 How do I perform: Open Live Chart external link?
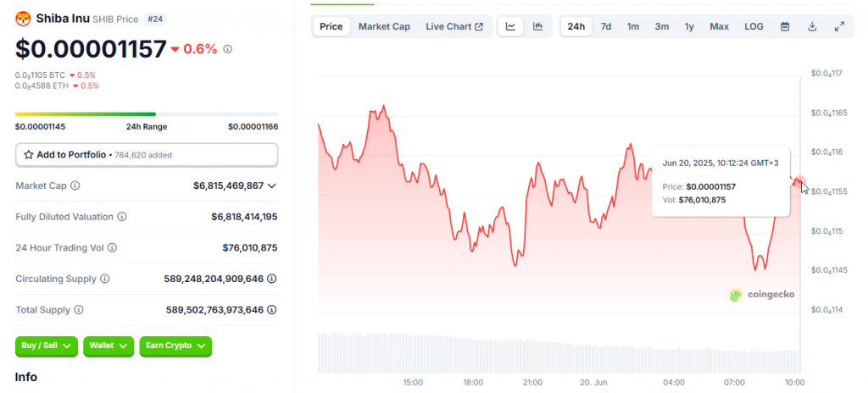454,26
